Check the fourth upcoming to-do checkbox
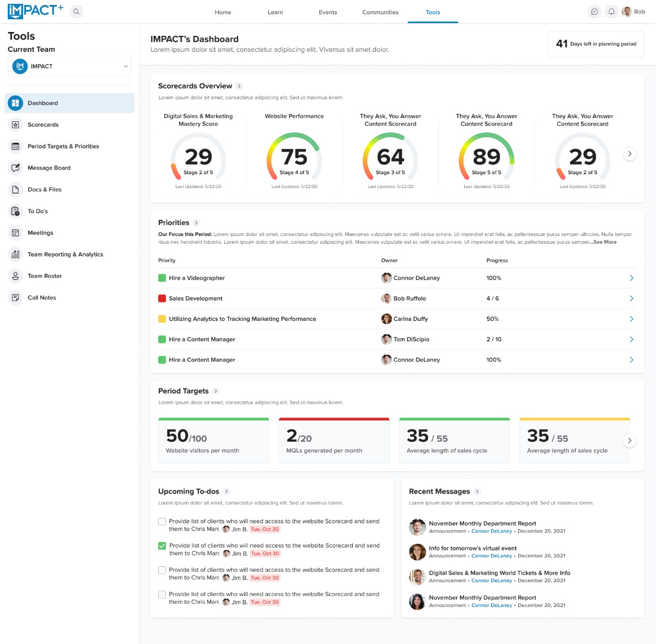 (162, 594)
